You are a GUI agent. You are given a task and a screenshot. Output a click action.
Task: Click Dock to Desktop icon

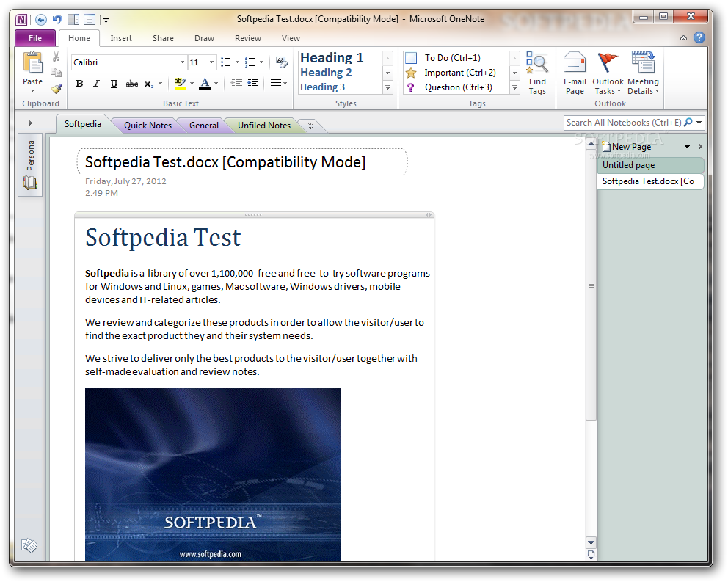click(x=73, y=20)
